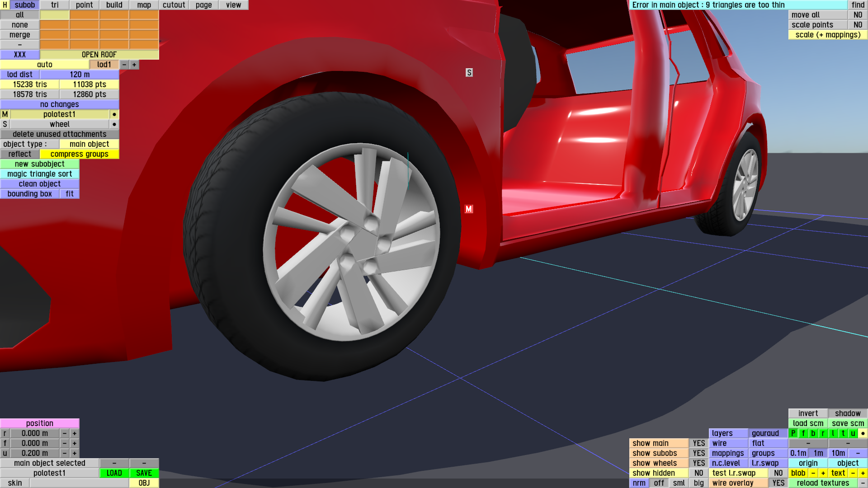This screenshot has width=868, height=488.
Task: Increase LOD with the plus button
Action: click(134, 65)
